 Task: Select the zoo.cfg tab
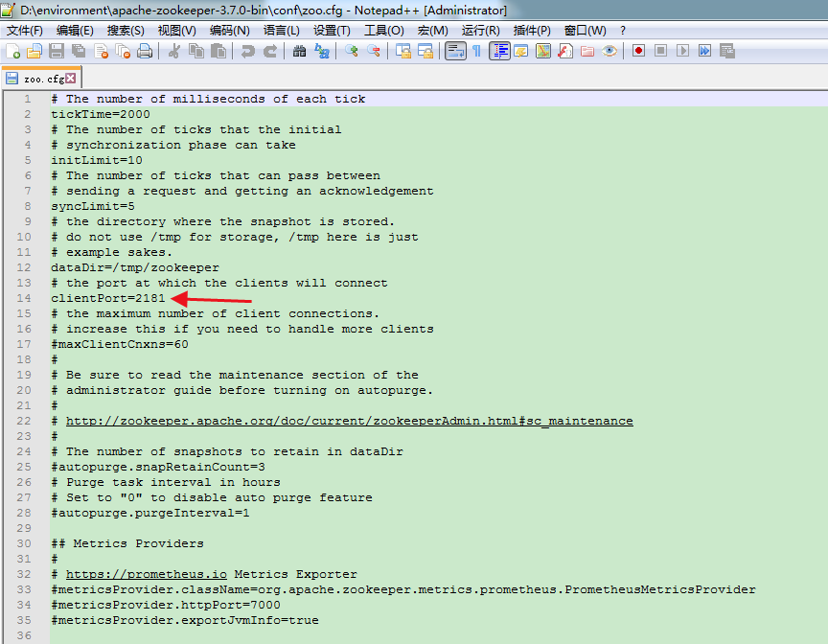tap(41, 79)
